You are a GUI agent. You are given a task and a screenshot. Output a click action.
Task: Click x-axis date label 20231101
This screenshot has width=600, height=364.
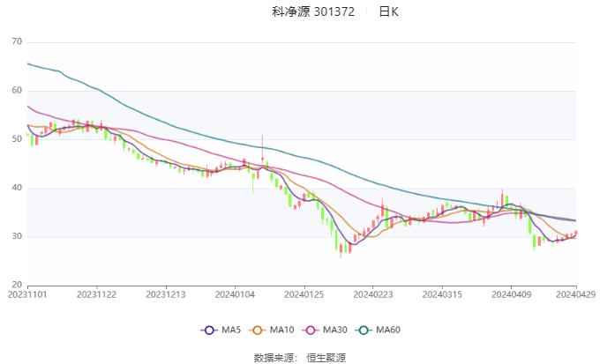[x=27, y=294]
